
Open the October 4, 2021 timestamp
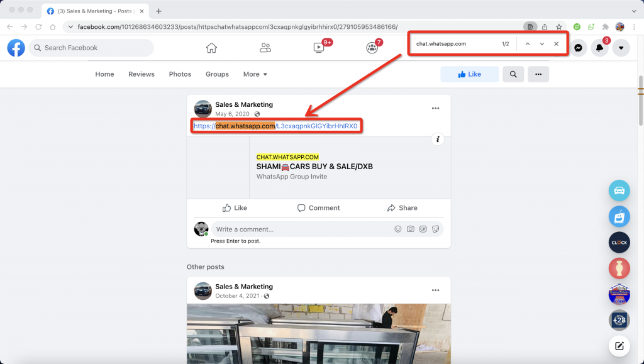pos(237,296)
